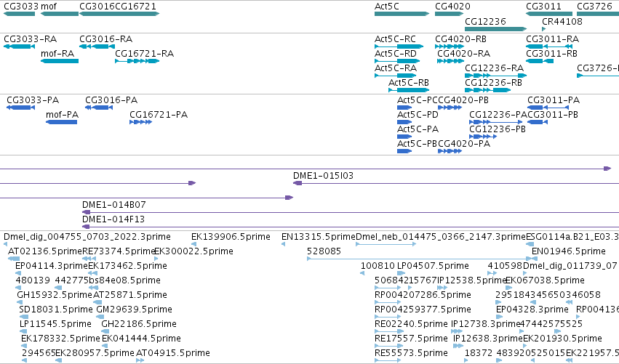619x364 pixels.
Task: Click the EP04114.3prime EST label
Action: pos(52,266)
